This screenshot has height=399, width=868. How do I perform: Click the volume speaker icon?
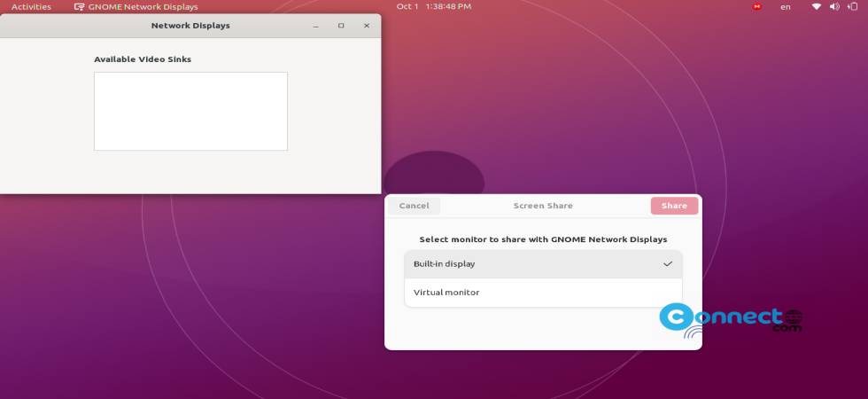834,7
